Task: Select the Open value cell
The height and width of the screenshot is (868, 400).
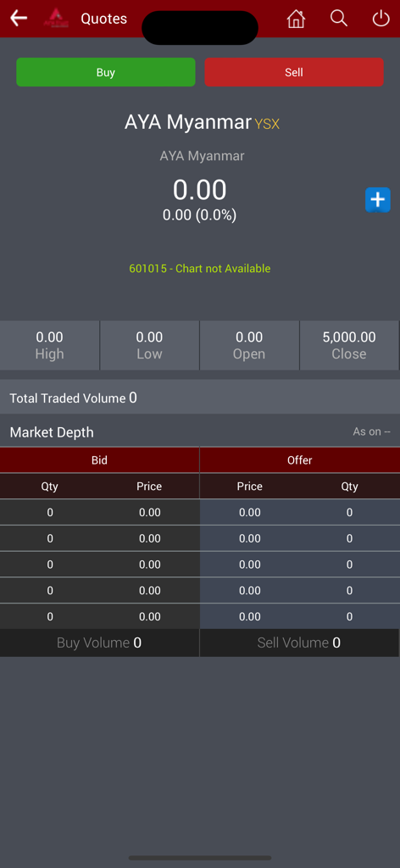Action: click(x=249, y=346)
